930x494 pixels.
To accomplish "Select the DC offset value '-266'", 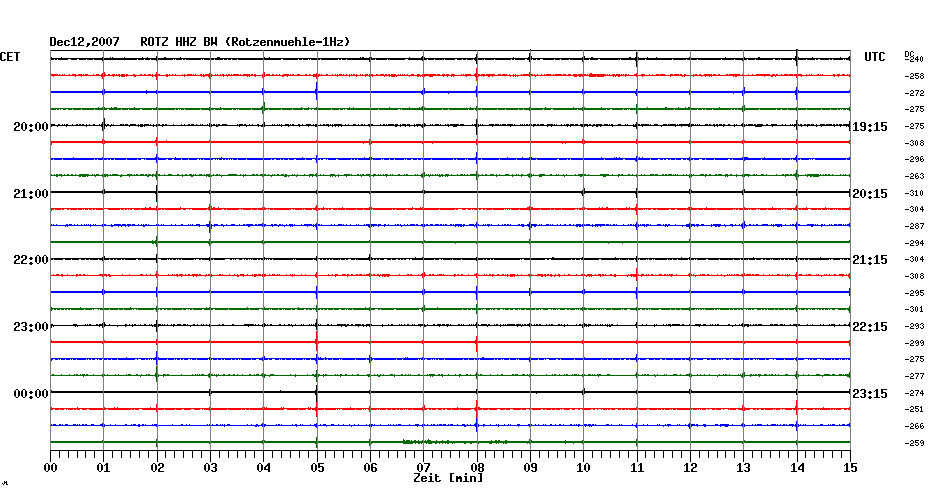I will coord(915,426).
